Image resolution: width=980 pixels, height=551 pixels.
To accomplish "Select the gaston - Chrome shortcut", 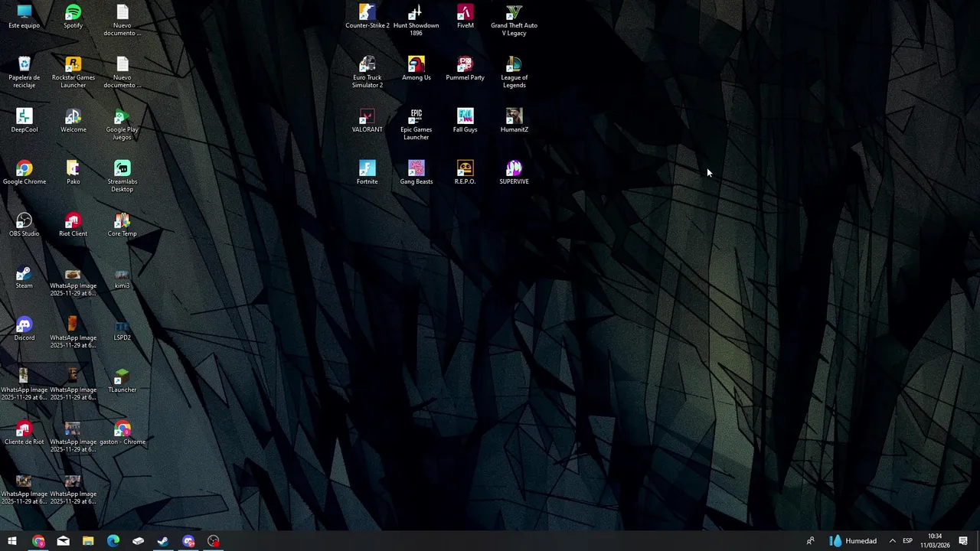I will point(122,433).
